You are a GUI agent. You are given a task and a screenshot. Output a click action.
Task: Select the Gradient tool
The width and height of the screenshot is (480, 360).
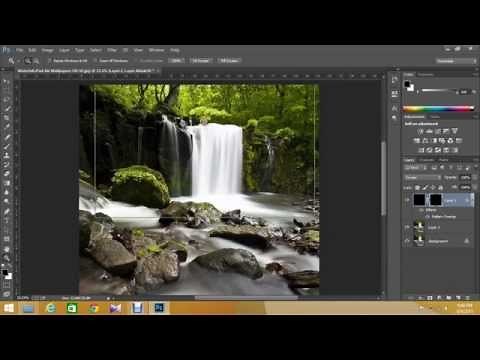pos(6,183)
